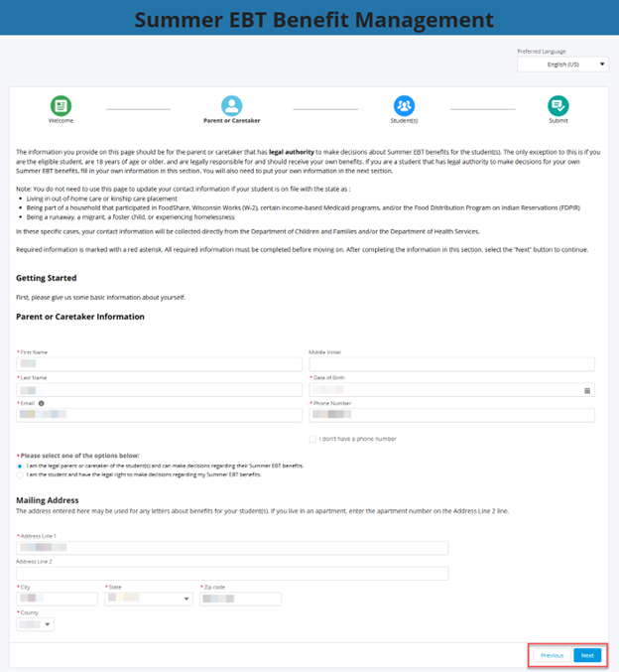Select the Address Line 2 field
This screenshot has width=619, height=672.
[x=232, y=573]
